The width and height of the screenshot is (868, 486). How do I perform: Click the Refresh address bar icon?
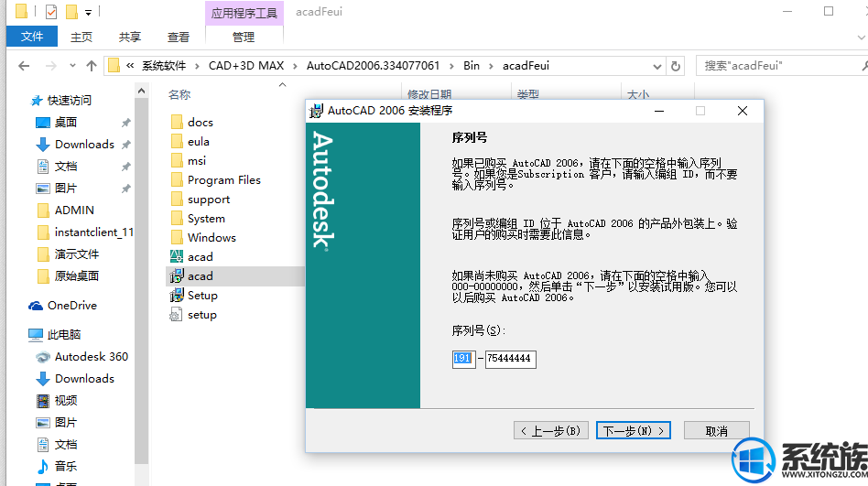676,67
